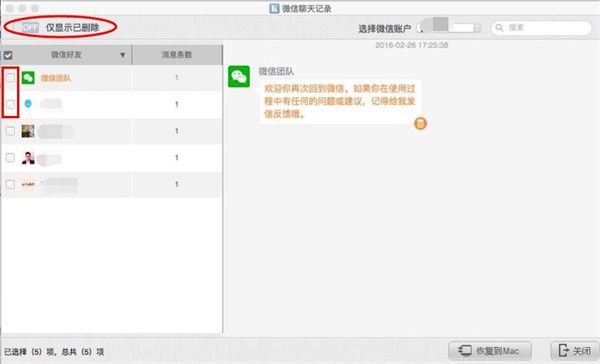Viewport: 600px width, 364px height.
Task: Toggle the select-all checkbox in table header
Action: pyautogui.click(x=8, y=55)
